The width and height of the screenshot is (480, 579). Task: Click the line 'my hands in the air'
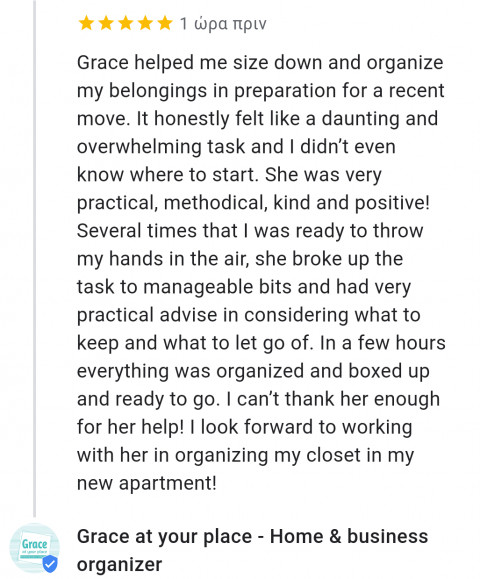coord(240,260)
